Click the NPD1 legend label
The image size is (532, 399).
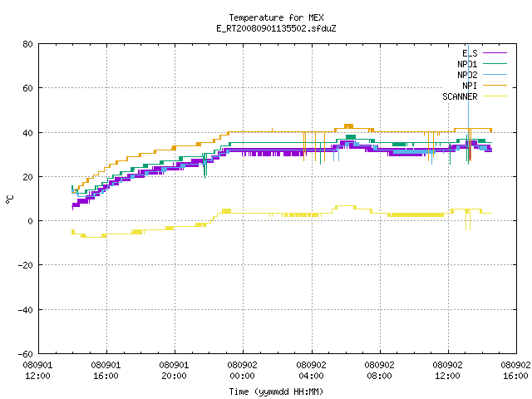[467, 64]
